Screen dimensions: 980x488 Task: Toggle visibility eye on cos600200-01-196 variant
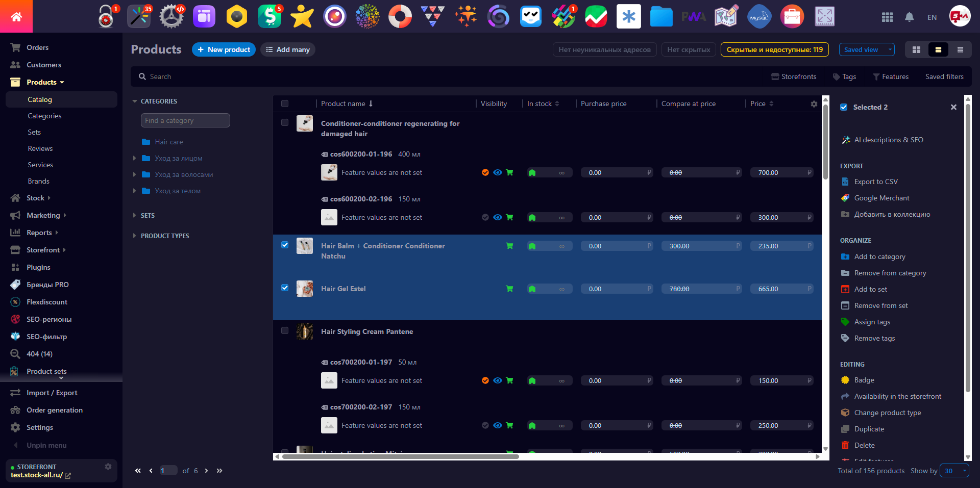click(497, 172)
